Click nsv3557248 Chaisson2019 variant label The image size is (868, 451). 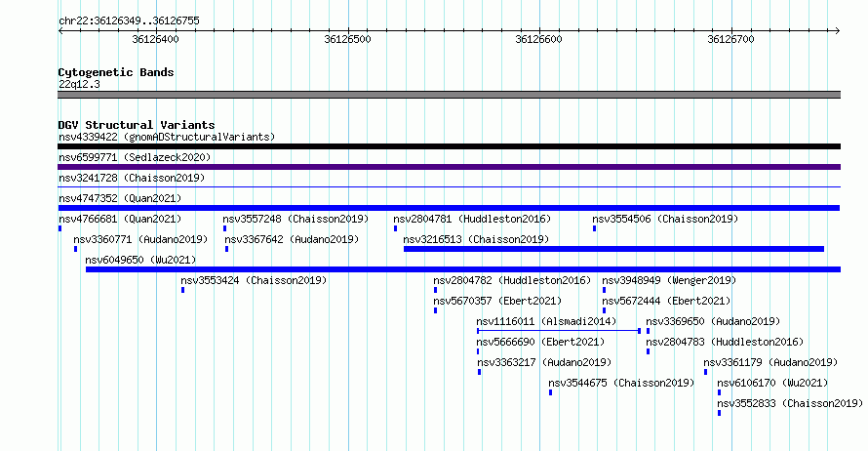[x=296, y=219]
